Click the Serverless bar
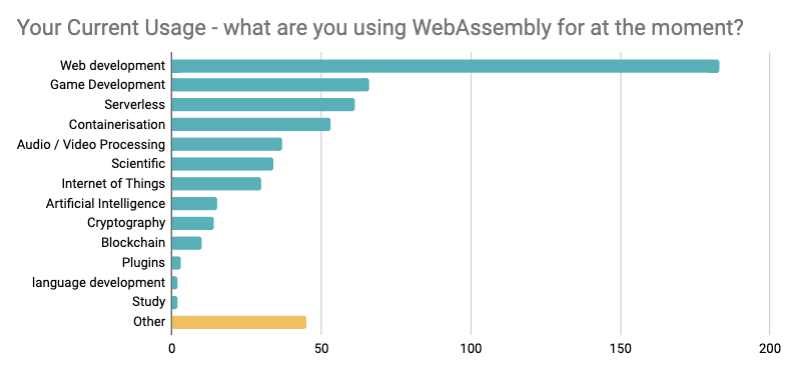Image resolution: width=786 pixels, height=369 pixels. click(x=263, y=104)
